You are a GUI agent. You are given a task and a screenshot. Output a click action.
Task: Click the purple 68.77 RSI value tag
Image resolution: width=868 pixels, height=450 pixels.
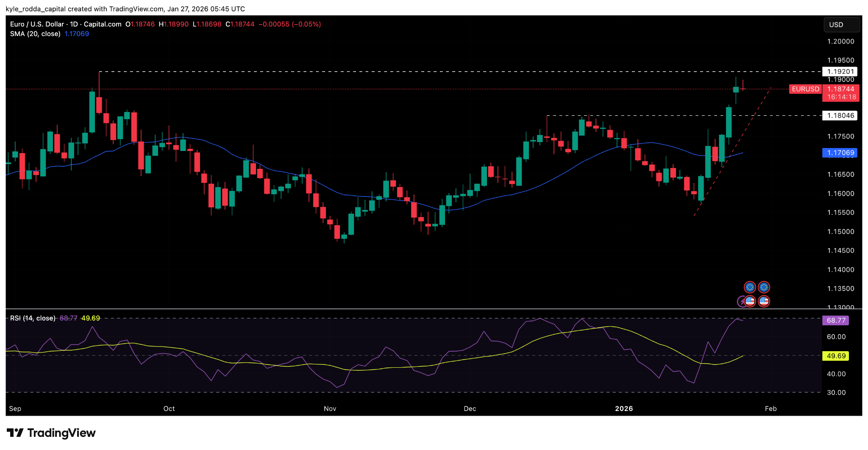836,320
